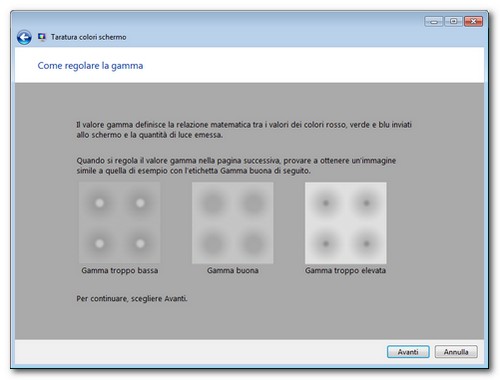500x380 pixels.
Task: Click the Gamma troppo bassa caption
Action: point(120,270)
